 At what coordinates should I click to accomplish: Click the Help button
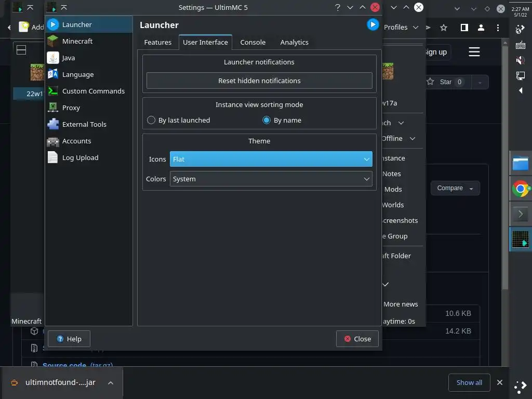69,339
